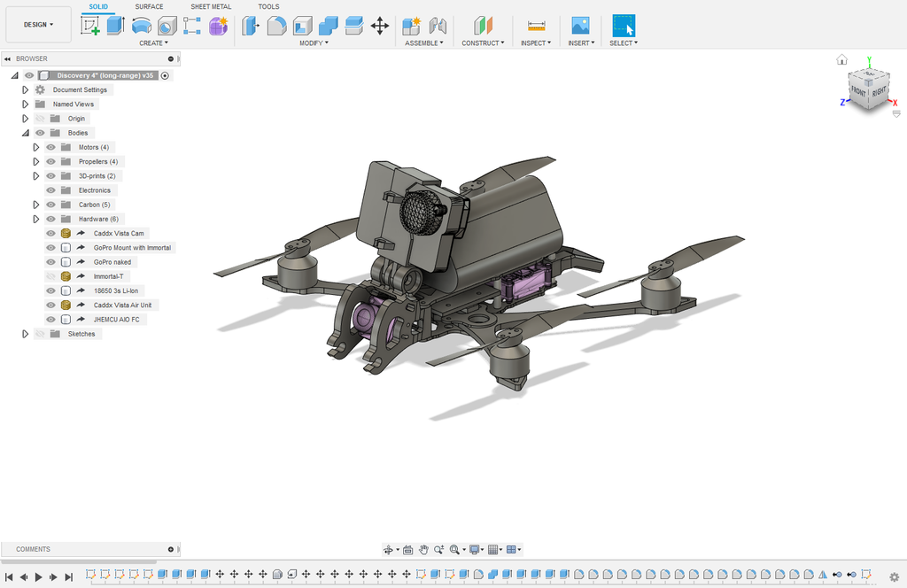This screenshot has width=907, height=588.
Task: Open Grid and Snaps settings
Action: 492,550
